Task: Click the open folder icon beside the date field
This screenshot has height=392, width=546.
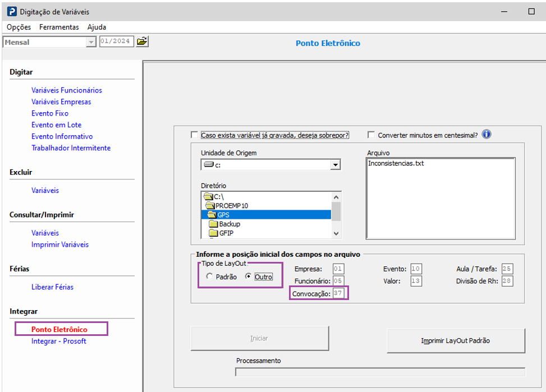Action: click(x=142, y=41)
